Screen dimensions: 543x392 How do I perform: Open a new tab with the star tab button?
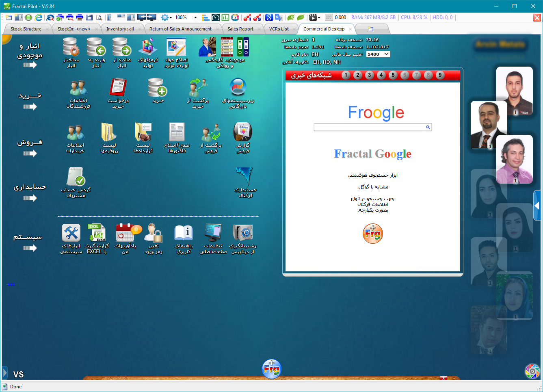click(370, 29)
